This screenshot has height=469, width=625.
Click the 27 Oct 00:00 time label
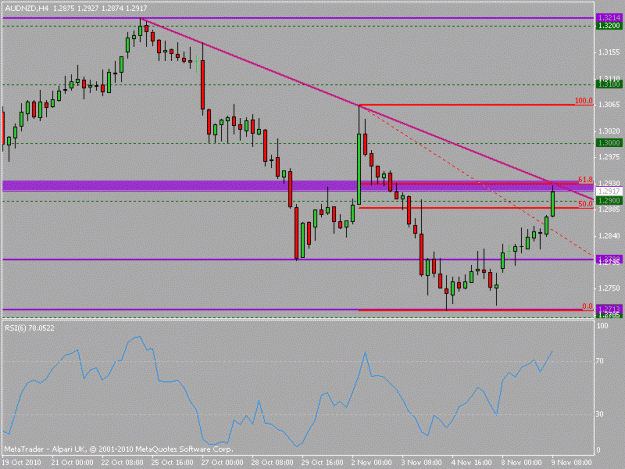click(222, 462)
